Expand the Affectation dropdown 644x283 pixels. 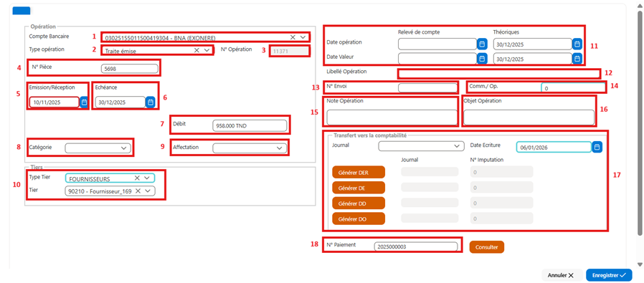[x=279, y=148]
